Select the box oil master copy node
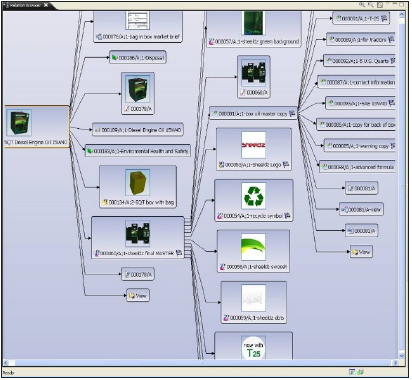Screen dimensions: 412x380 tap(253, 114)
